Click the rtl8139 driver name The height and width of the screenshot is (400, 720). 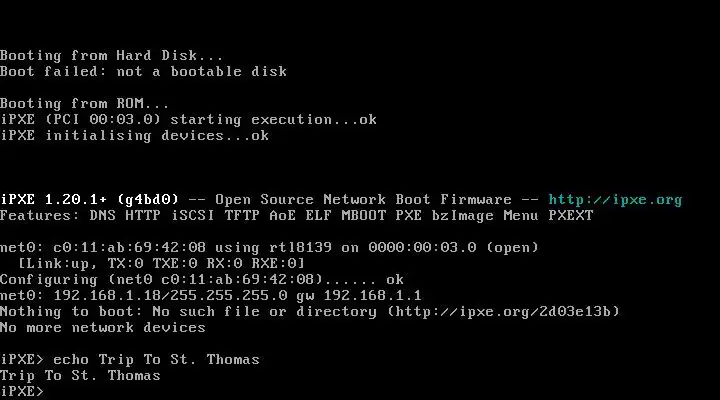(x=300, y=248)
